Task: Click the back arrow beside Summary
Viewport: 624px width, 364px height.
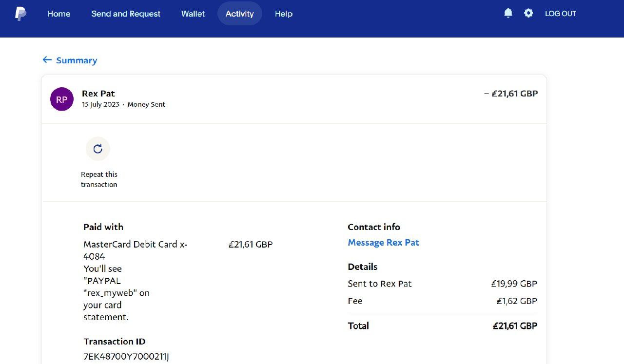Action: (47, 60)
